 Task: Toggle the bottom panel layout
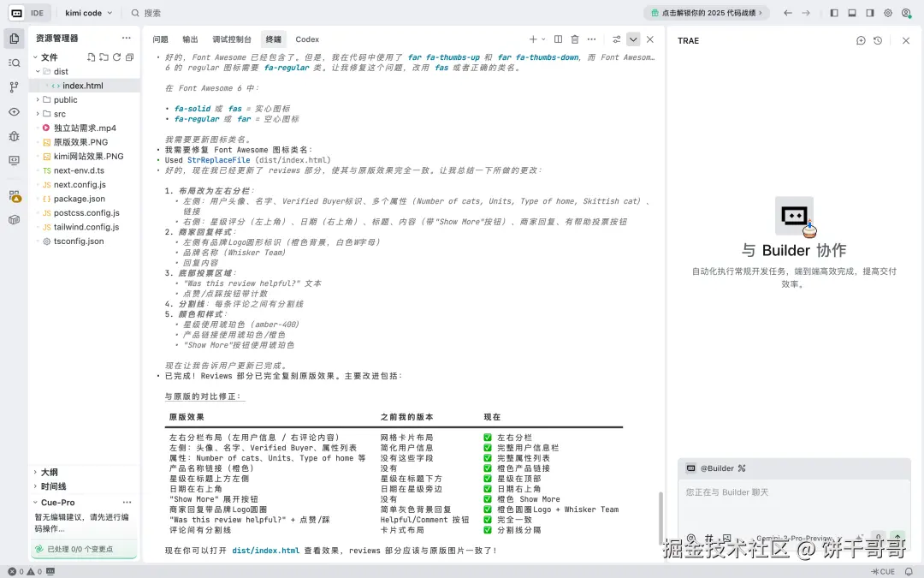(852, 13)
